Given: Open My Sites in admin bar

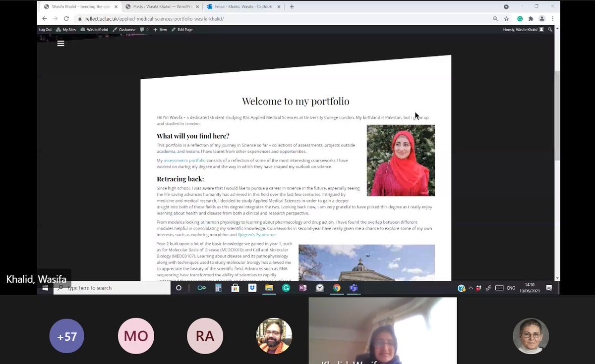Looking at the screenshot, I should tap(66, 30).
